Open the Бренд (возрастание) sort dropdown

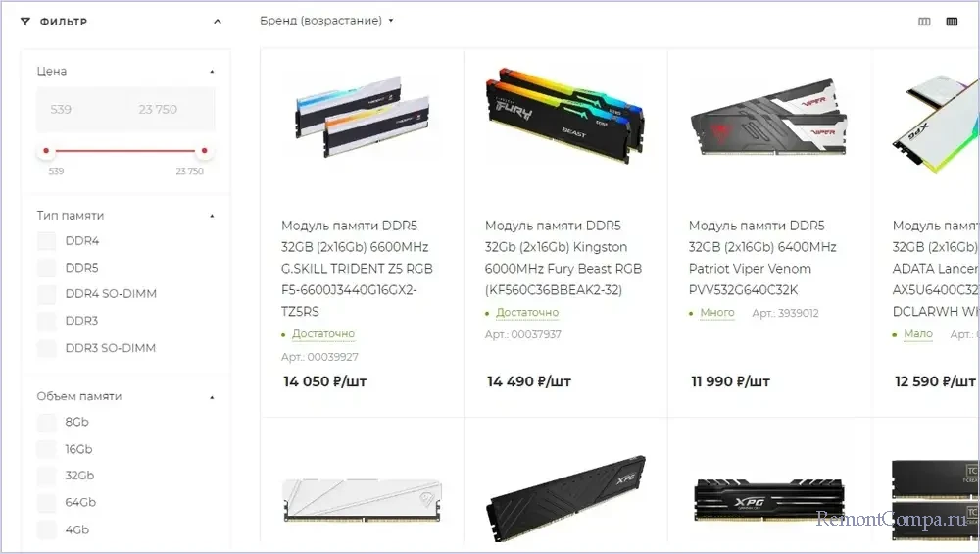327,21
